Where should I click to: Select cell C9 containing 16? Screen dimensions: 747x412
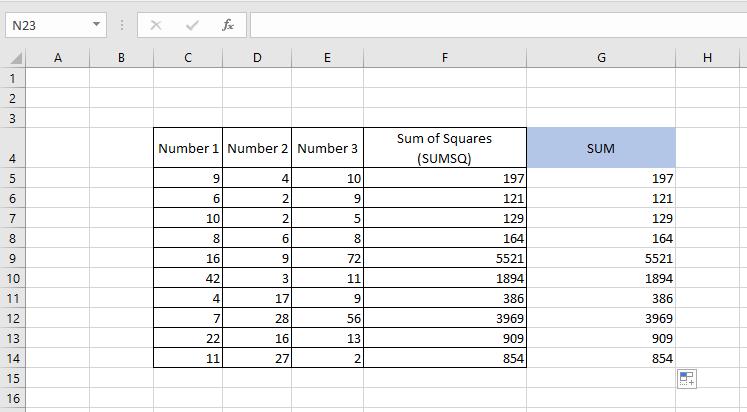tap(188, 258)
